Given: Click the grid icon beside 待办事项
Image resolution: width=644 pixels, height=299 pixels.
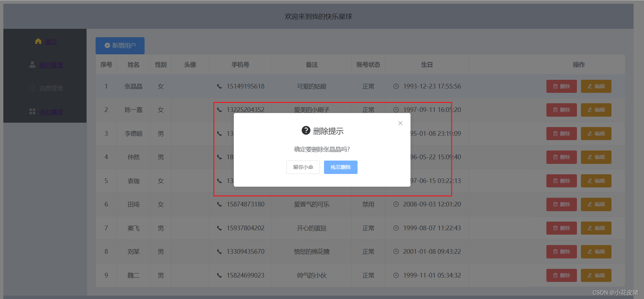Looking at the screenshot, I should (32, 112).
